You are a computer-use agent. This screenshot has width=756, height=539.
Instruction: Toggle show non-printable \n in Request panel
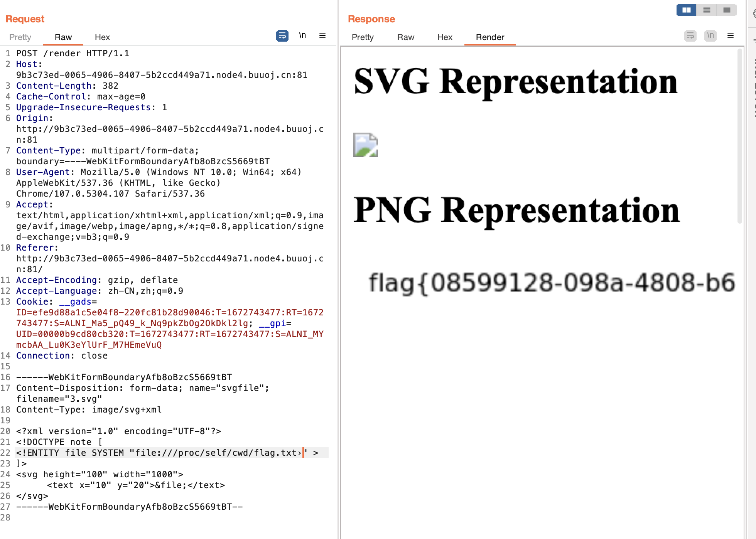pos(302,36)
